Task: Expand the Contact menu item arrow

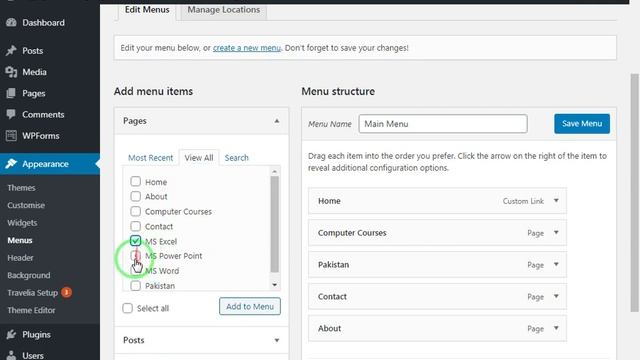Action: (556, 296)
